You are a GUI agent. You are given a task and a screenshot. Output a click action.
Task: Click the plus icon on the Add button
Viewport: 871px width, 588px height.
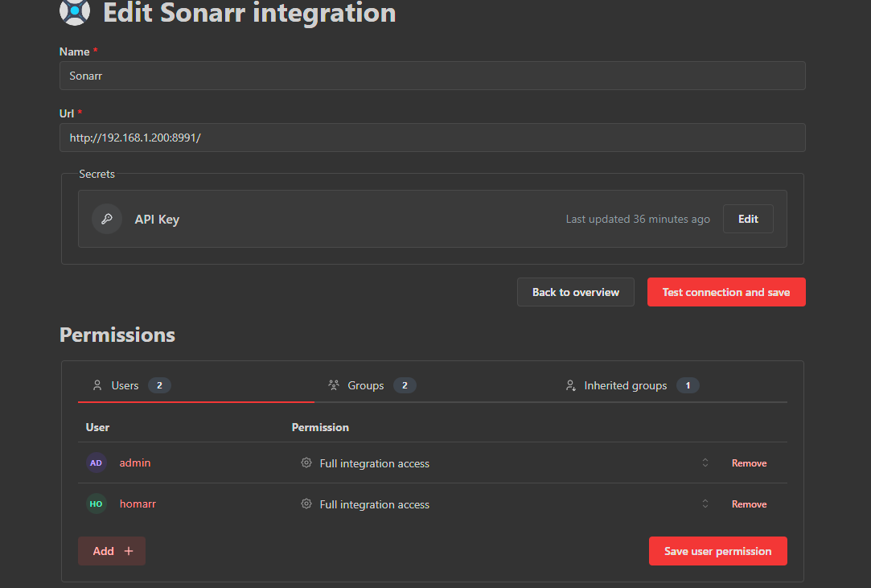[129, 551]
